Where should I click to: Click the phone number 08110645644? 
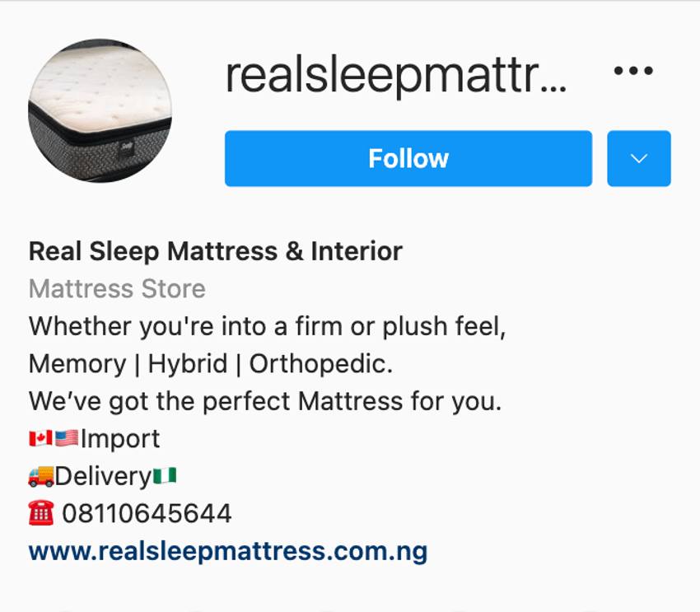147,513
